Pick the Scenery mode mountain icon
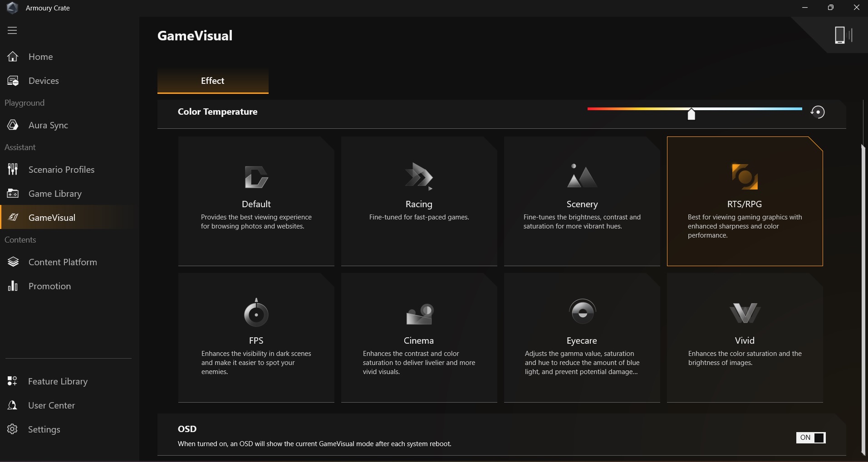 (x=582, y=176)
